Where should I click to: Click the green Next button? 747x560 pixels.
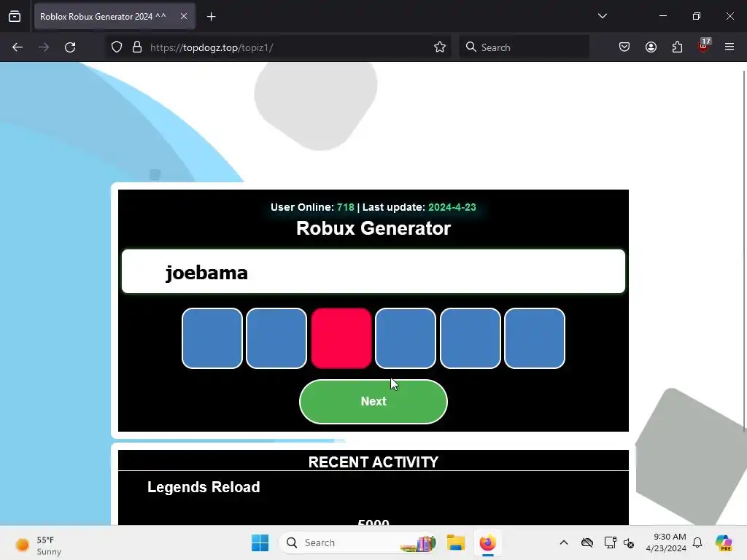(373, 402)
